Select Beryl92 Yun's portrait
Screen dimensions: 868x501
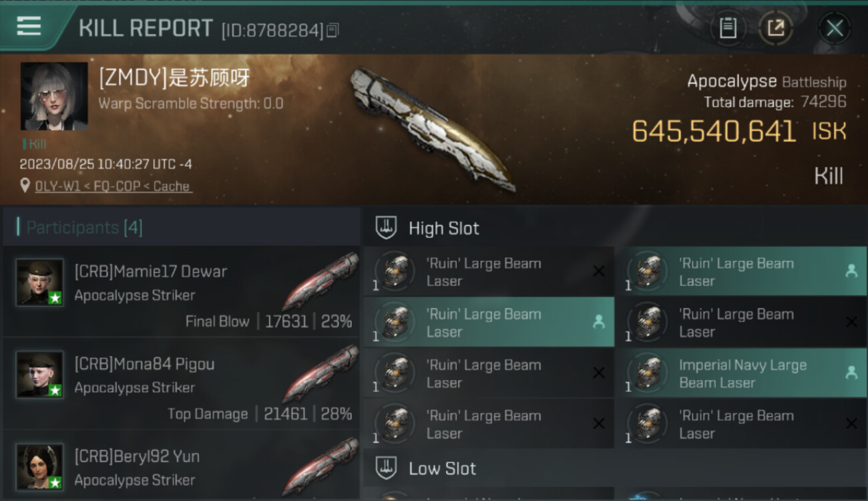(40, 467)
